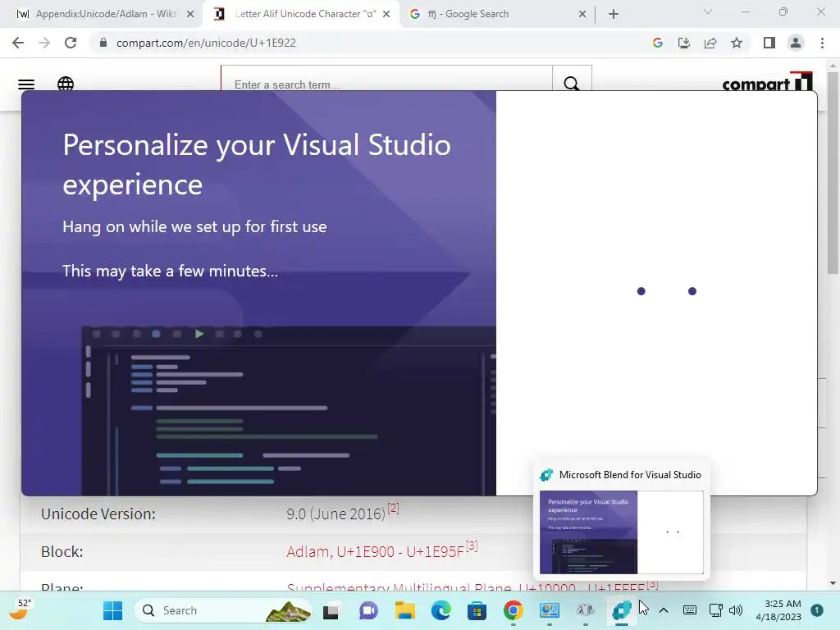Open the clock showing 3:25 AM
Screen dimensions: 840x630
(x=778, y=610)
